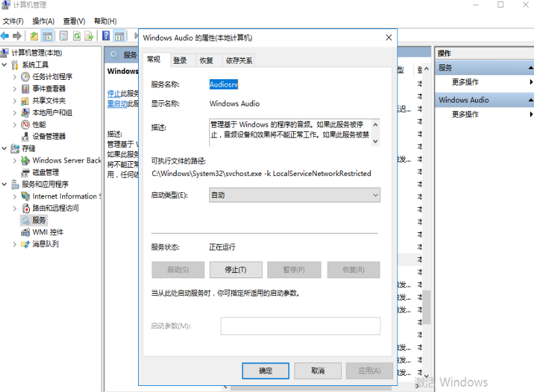Select 共享文件夹 icon in tree
Image resolution: width=534 pixels, height=392 pixels.
(25, 101)
